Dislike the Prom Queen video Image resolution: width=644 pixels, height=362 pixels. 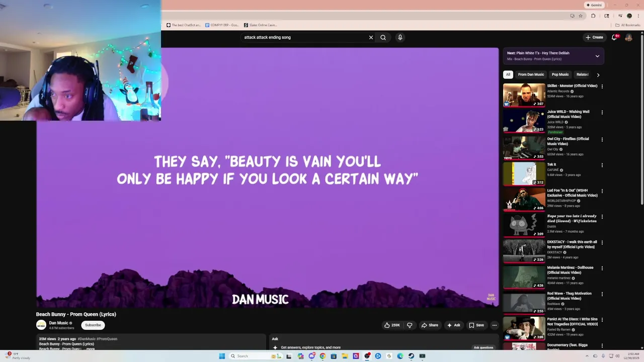410,325
